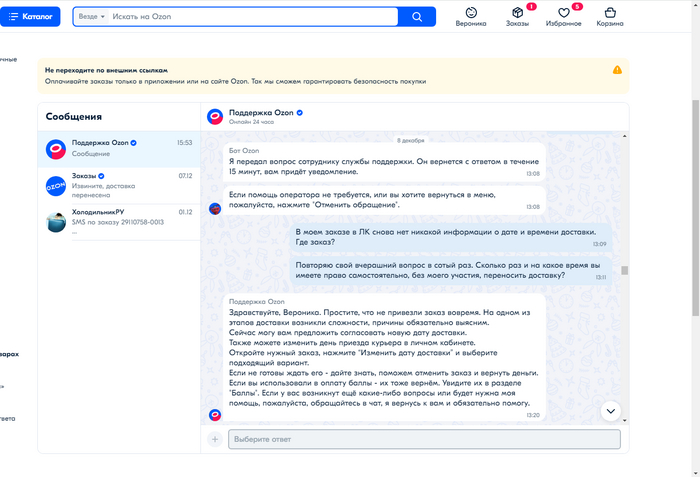Open the Каталог menu button
The height and width of the screenshot is (477, 700).
[x=30, y=17]
